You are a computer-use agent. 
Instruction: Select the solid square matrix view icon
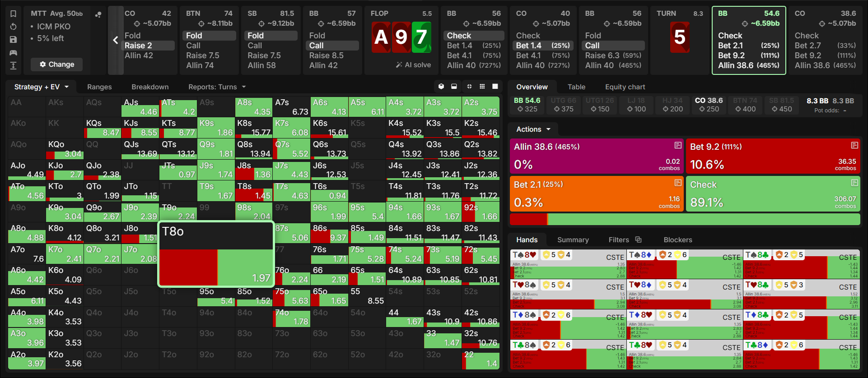(495, 87)
